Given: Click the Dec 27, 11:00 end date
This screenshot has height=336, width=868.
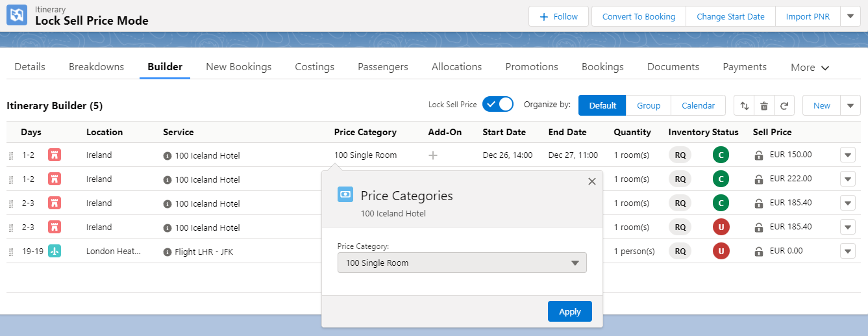Looking at the screenshot, I should point(573,155).
